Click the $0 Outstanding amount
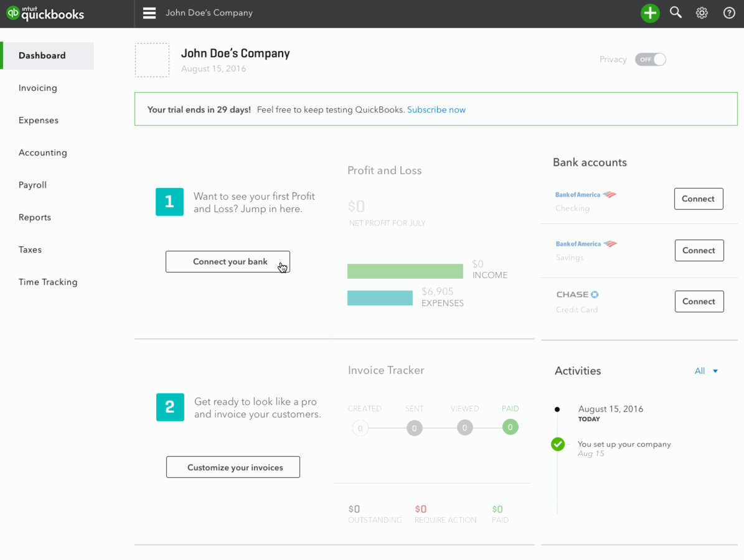 354,509
